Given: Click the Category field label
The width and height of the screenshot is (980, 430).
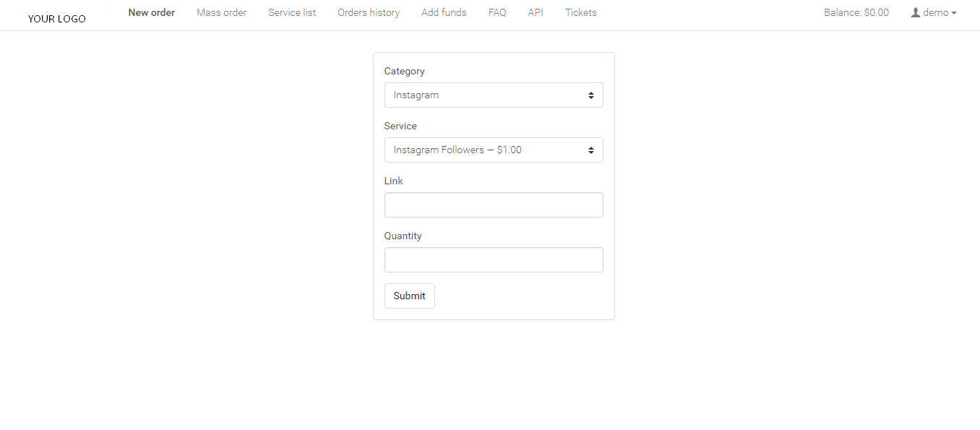Looking at the screenshot, I should [x=404, y=71].
